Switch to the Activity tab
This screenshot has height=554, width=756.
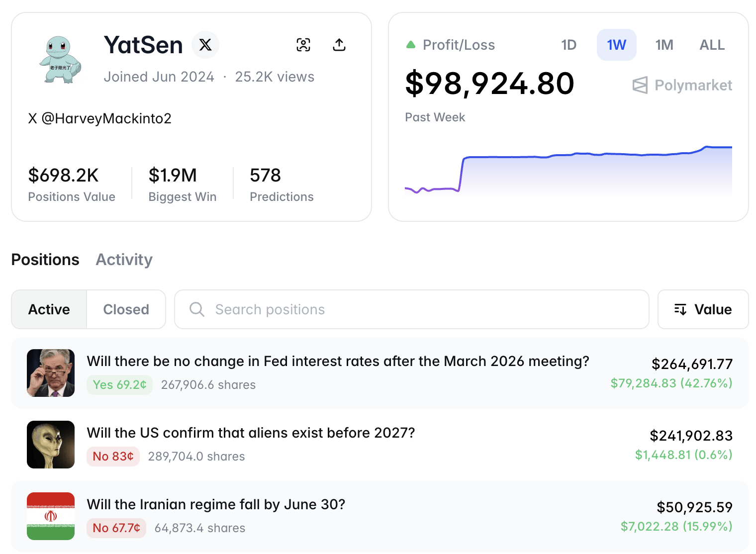click(124, 260)
